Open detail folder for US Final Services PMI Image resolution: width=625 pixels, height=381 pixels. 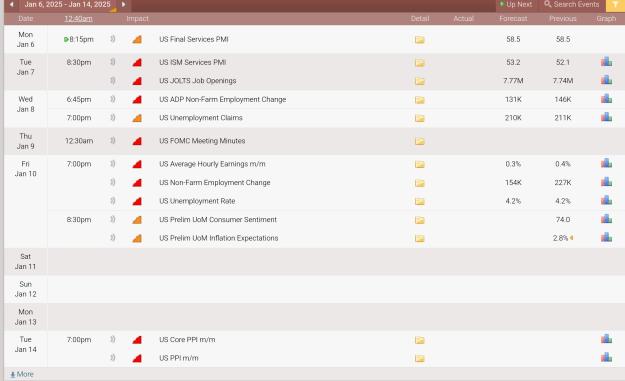[420, 39]
